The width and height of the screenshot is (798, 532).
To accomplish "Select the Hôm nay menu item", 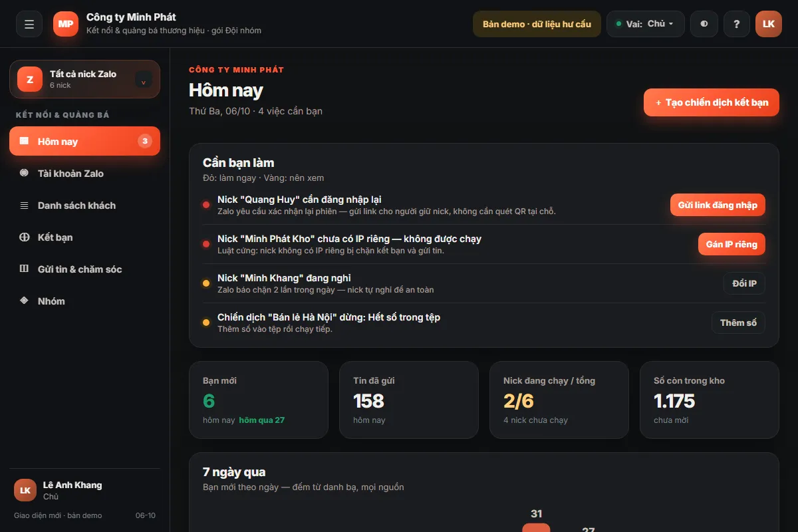I will click(84, 141).
